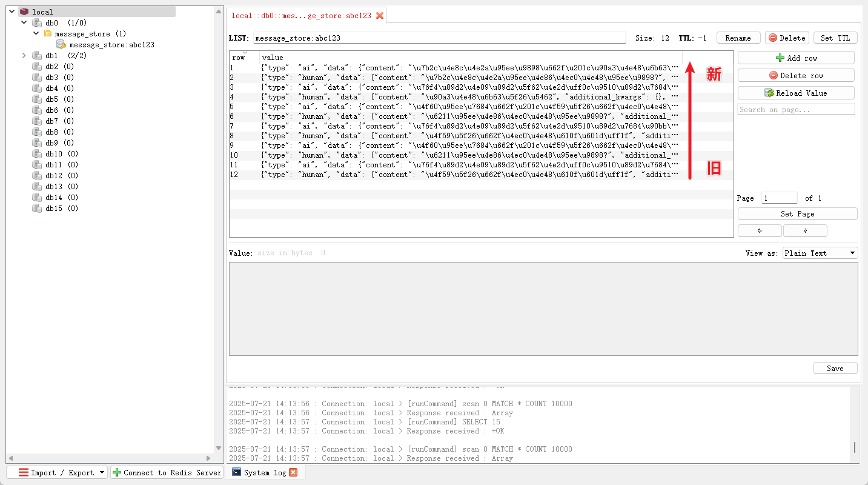The width and height of the screenshot is (868, 485).
Task: Click Delete row button
Action: click(x=796, y=75)
